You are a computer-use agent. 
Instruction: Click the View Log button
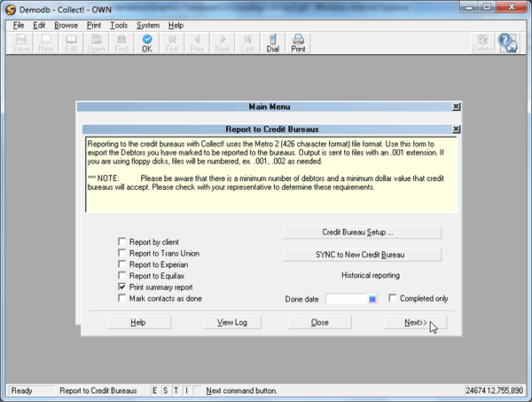pyautogui.click(x=232, y=322)
